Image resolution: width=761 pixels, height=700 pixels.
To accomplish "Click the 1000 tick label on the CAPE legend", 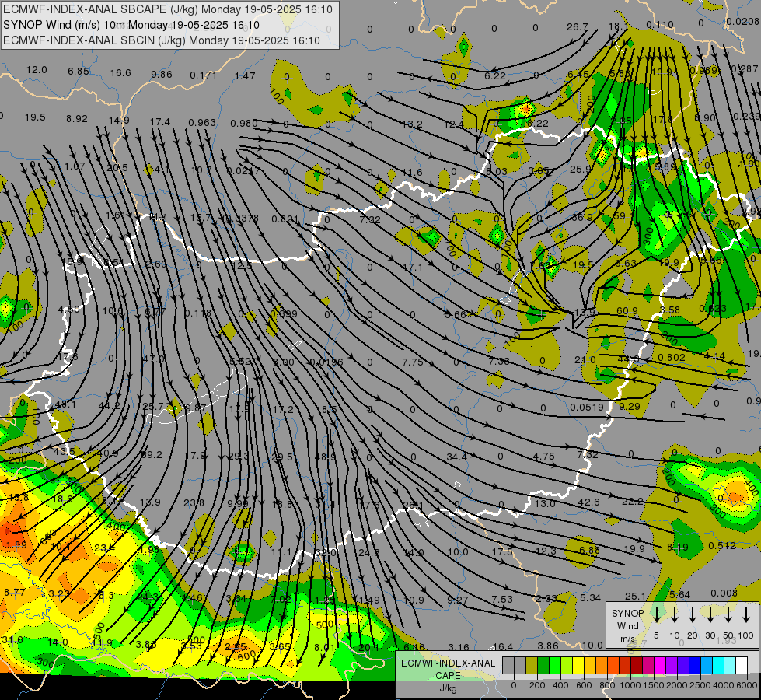I will [630, 685].
